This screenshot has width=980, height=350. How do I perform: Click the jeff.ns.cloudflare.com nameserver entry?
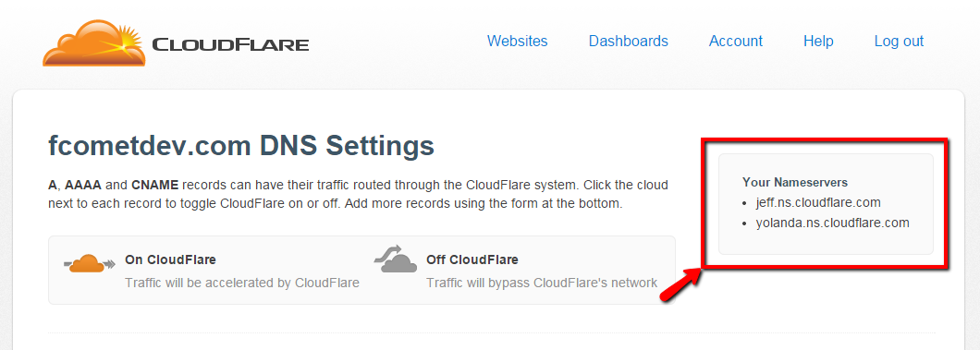(818, 202)
